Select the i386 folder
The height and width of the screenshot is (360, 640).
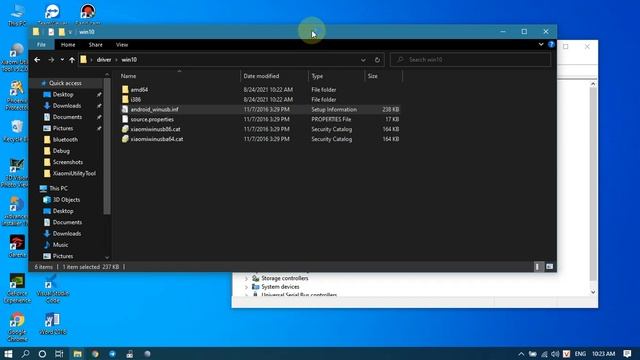point(136,99)
